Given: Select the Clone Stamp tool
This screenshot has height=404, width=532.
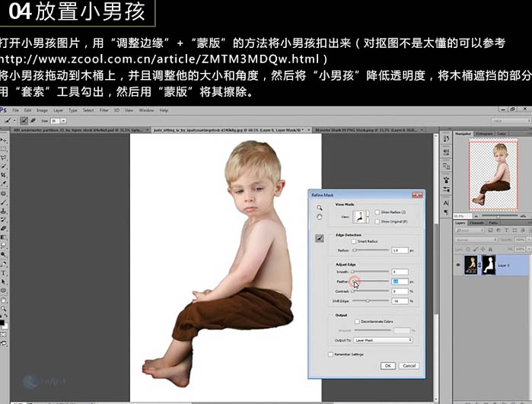Looking at the screenshot, I should (3, 212).
